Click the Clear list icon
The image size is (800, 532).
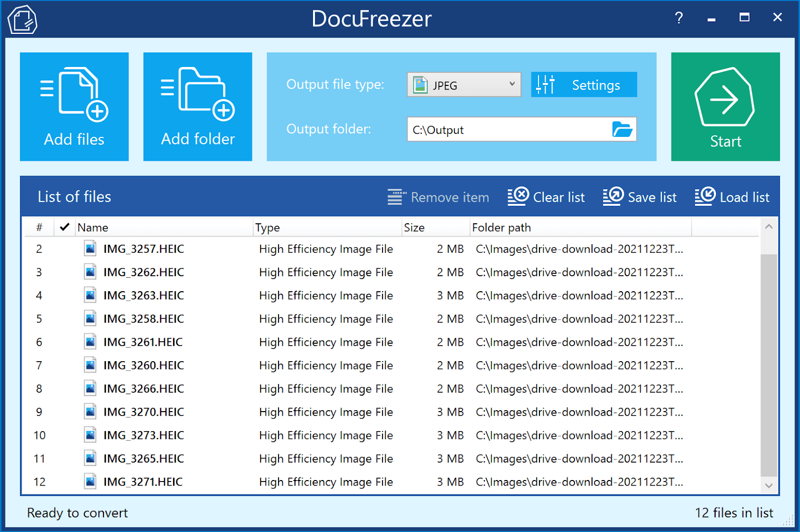(518, 196)
